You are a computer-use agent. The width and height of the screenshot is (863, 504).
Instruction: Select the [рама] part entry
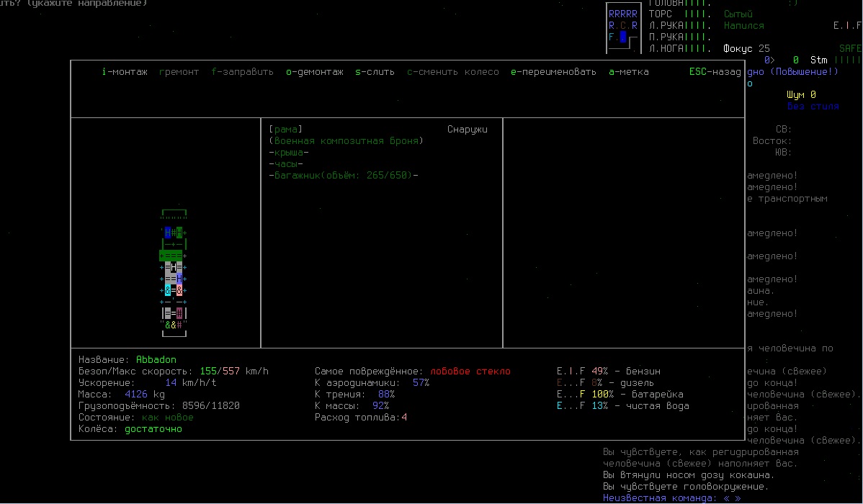(x=286, y=130)
